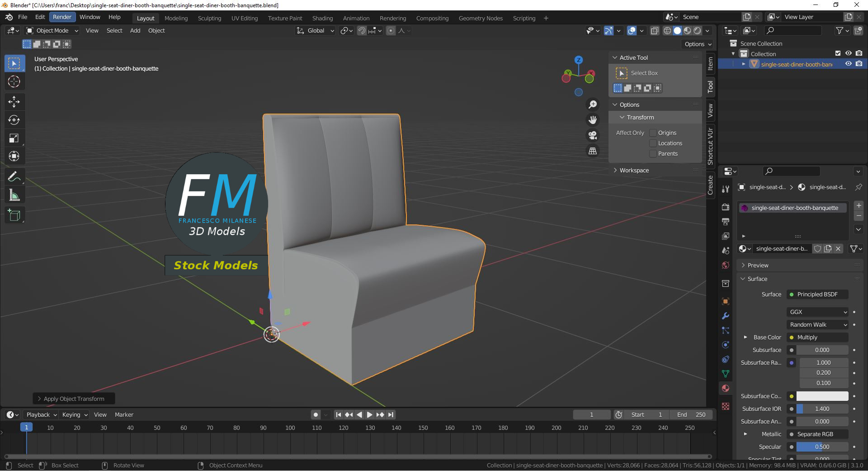Open the Object Mode dropdown
868x471 pixels.
(x=52, y=31)
